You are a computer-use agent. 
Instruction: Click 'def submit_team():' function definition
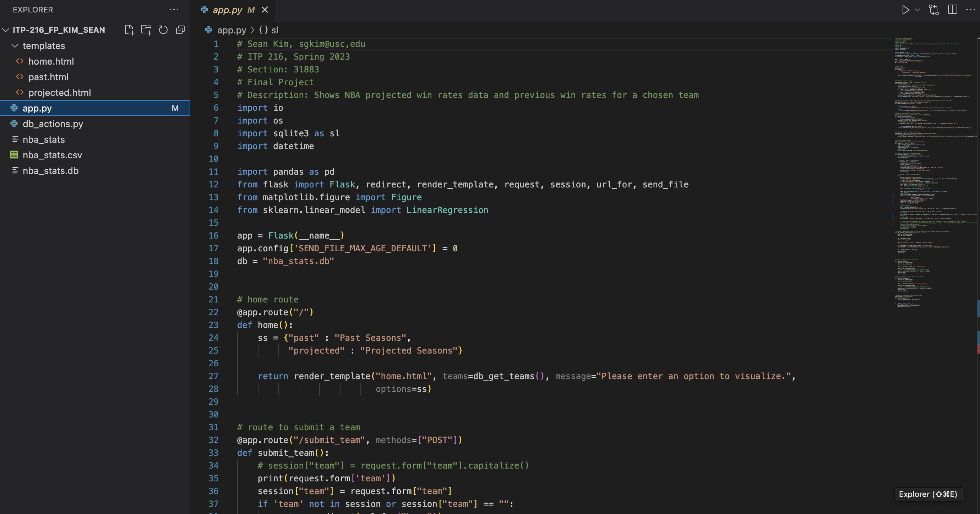[x=283, y=453]
